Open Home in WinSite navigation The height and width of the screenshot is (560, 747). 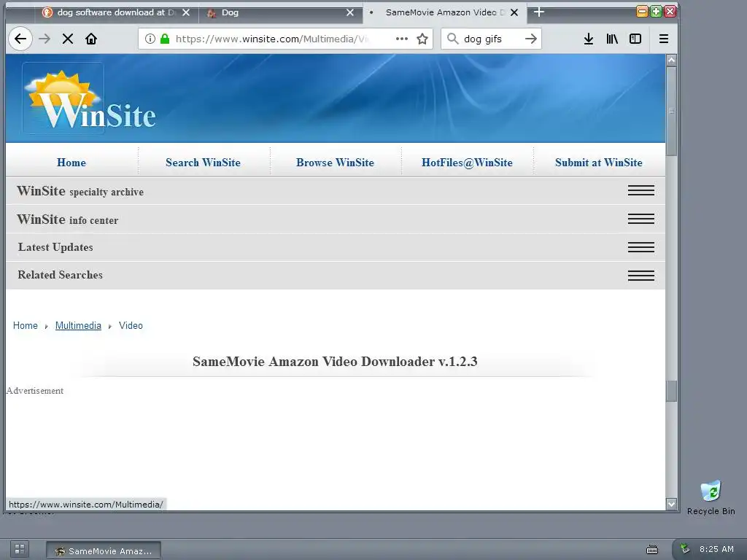[71, 163]
